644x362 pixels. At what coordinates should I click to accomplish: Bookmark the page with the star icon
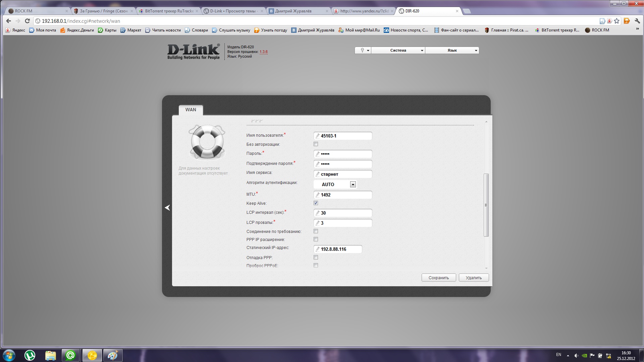click(616, 21)
